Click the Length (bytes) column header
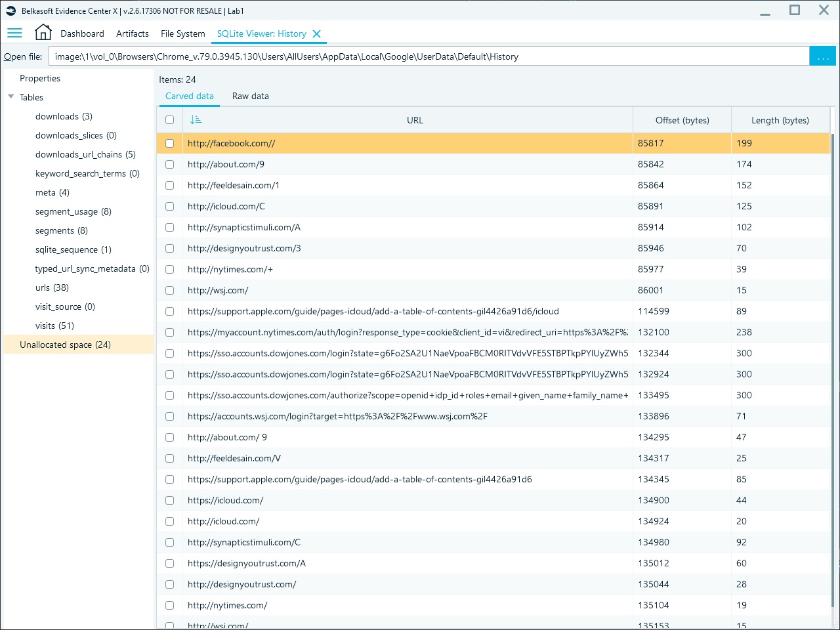Viewport: 840px width, 630px height. coord(780,120)
